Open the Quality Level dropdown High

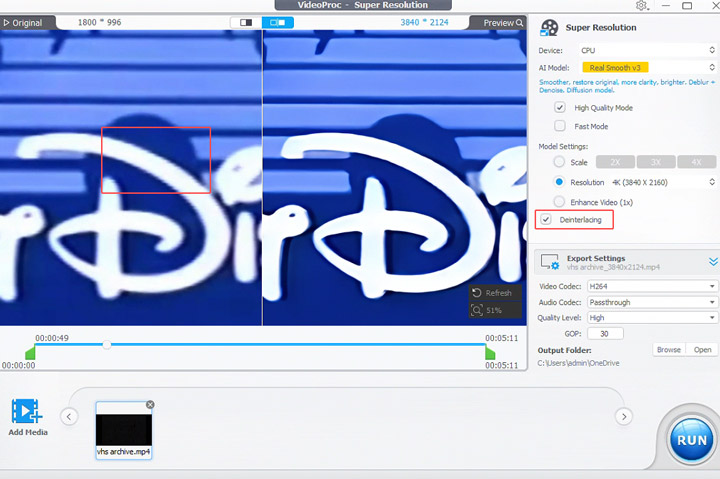[x=652, y=318]
